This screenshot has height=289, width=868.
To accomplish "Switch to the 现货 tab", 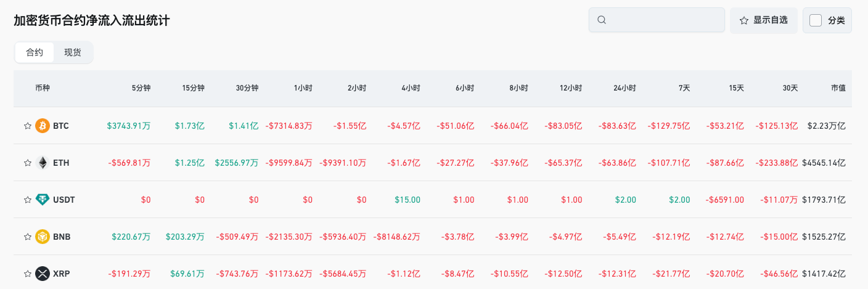I will [x=73, y=52].
